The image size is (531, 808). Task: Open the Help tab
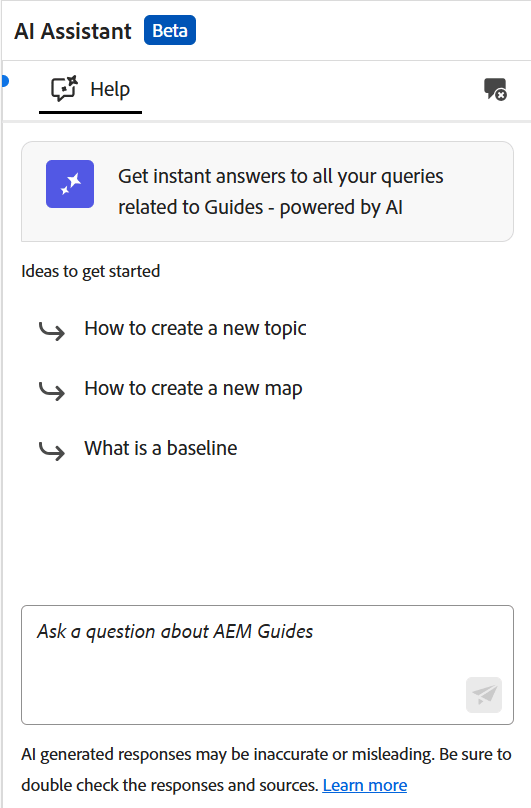click(90, 90)
